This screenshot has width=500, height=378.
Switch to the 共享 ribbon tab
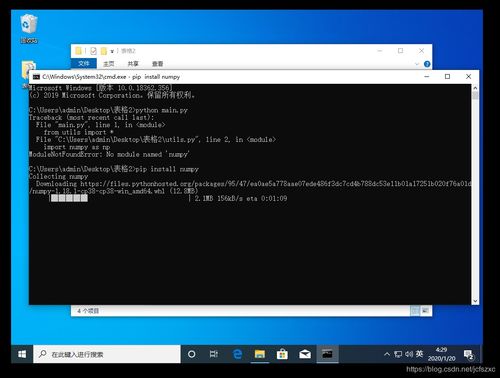133,64
